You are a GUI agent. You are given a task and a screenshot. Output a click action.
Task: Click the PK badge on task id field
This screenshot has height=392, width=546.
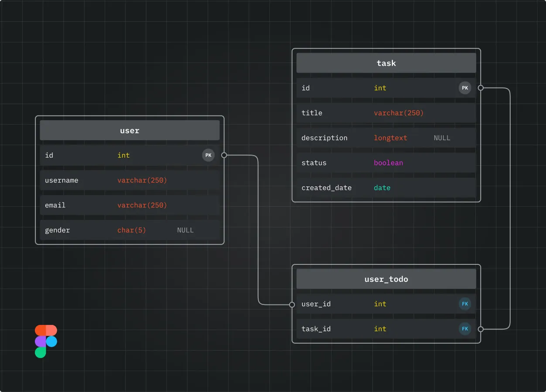coord(465,88)
